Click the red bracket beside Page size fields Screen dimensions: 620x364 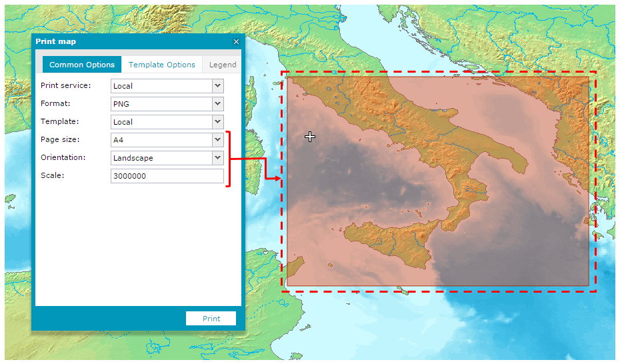click(229, 159)
